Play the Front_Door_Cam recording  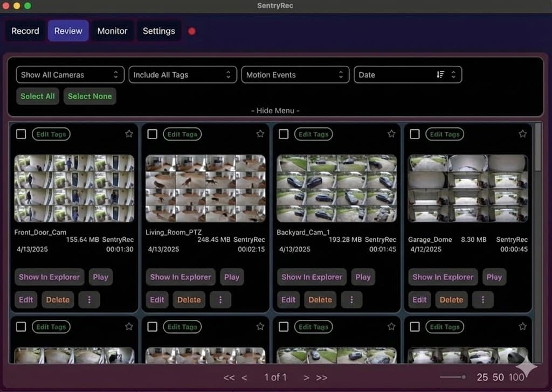click(x=100, y=277)
